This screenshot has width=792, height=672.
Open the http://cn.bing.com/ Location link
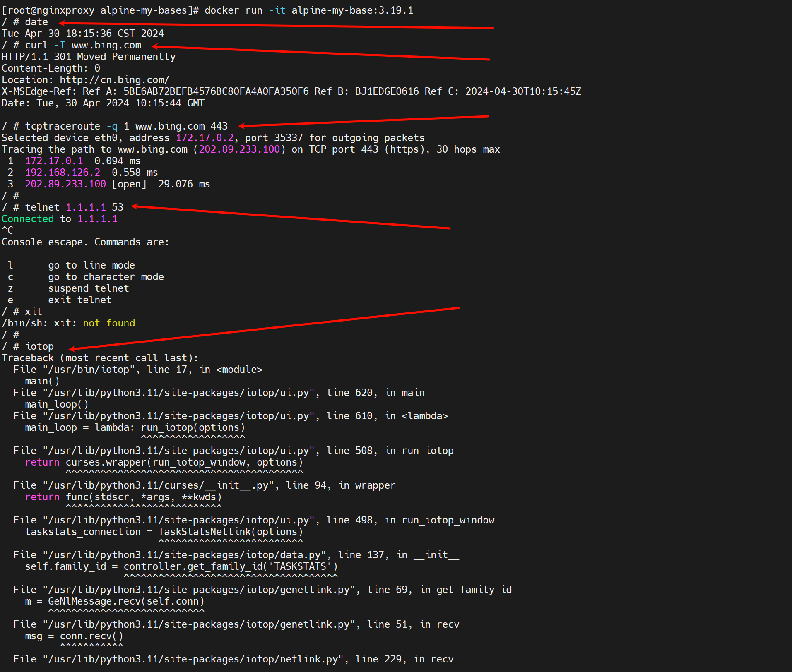pyautogui.click(x=114, y=80)
